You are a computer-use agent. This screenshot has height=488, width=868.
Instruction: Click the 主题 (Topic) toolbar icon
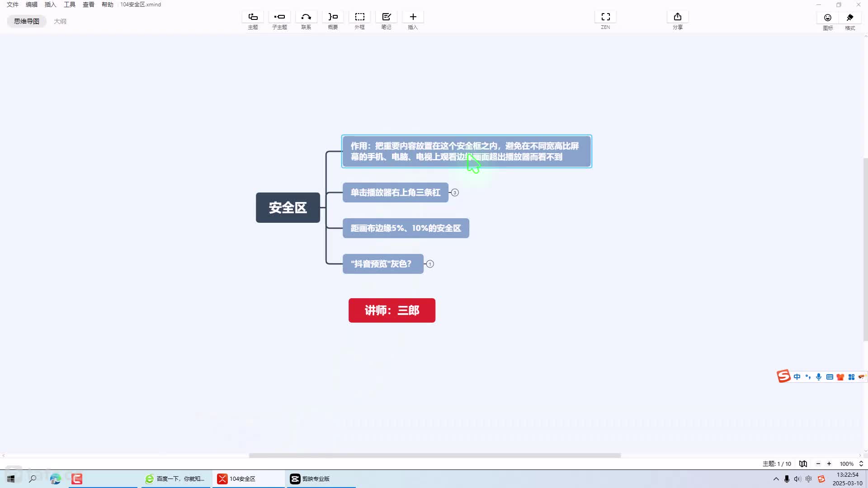[x=253, y=17]
